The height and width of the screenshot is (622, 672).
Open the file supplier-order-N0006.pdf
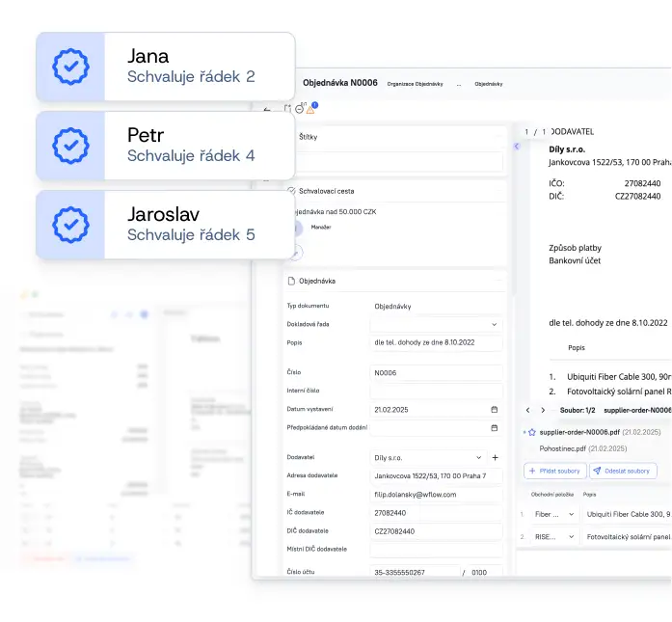click(579, 432)
